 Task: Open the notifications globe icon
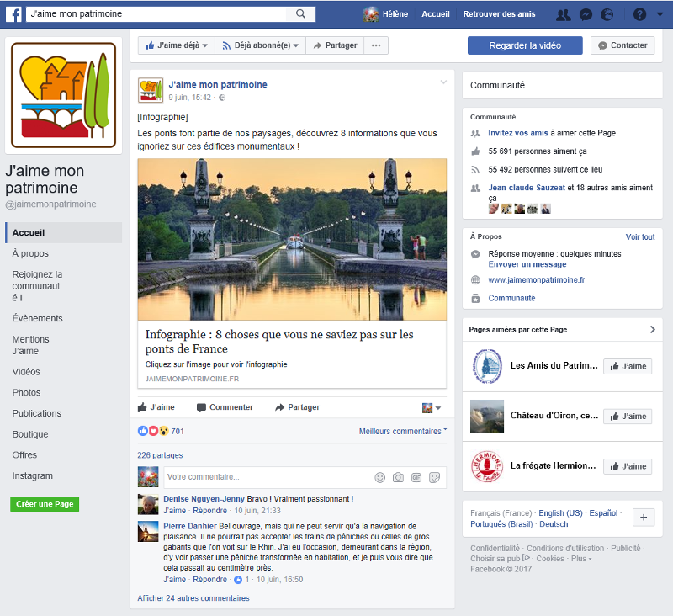[607, 14]
